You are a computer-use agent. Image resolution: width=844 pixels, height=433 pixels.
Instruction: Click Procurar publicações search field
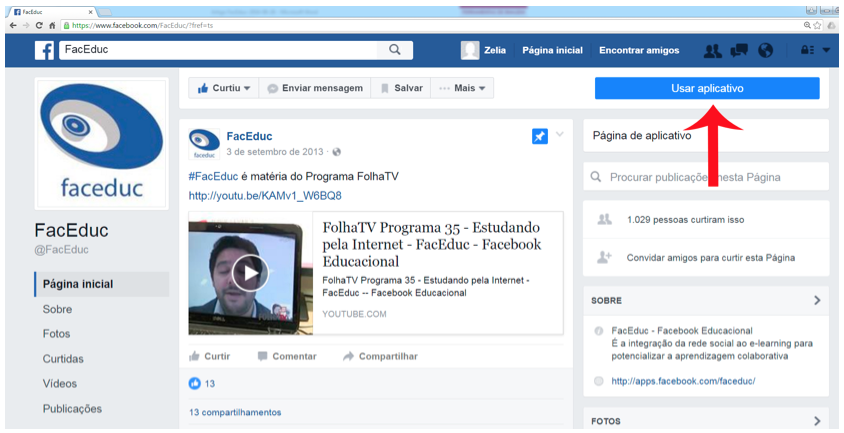(x=706, y=177)
